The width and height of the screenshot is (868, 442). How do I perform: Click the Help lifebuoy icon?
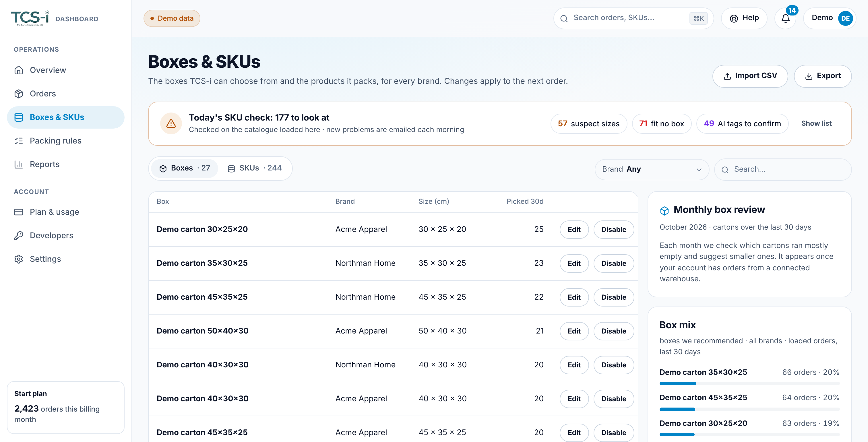[734, 18]
